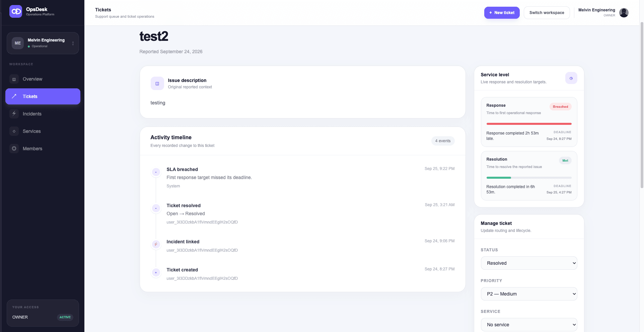Click the Incident linked timeline icon
The image size is (644, 332).
coord(156,244)
